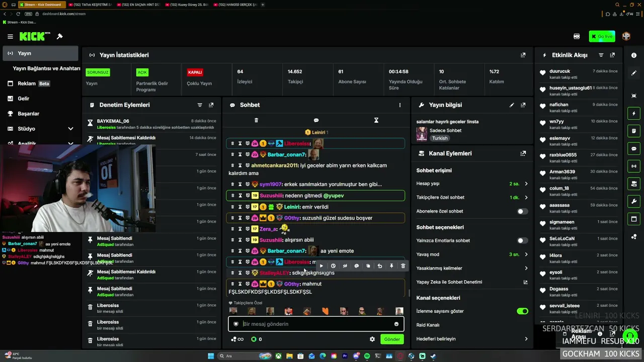Filter the Denetim Eylemleri list
The height and width of the screenshot is (362, 644).
pos(200,105)
